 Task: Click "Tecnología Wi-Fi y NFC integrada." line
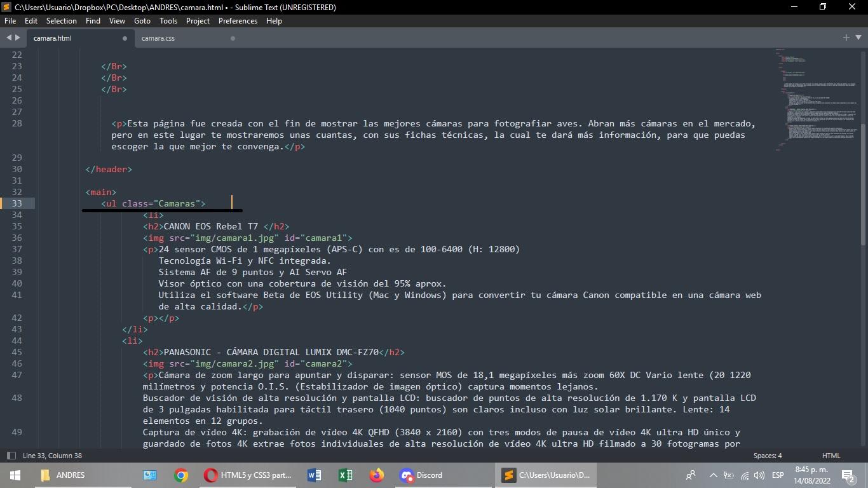[x=245, y=261]
